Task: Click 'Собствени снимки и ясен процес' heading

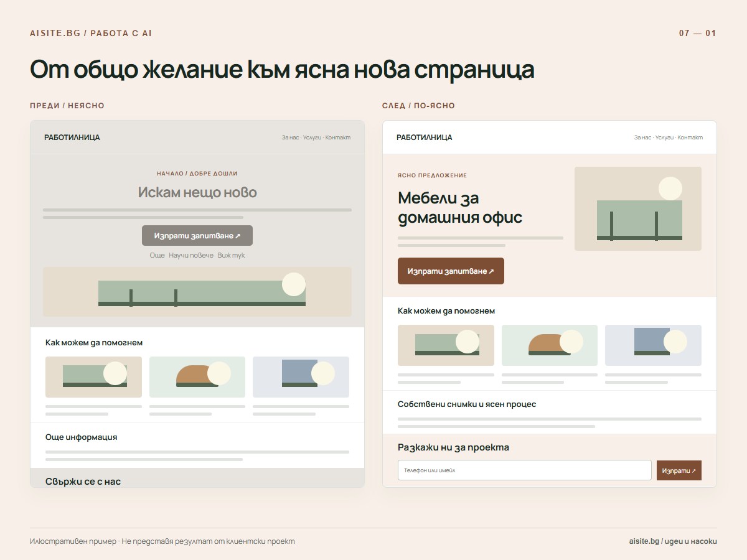Action: tap(467, 404)
